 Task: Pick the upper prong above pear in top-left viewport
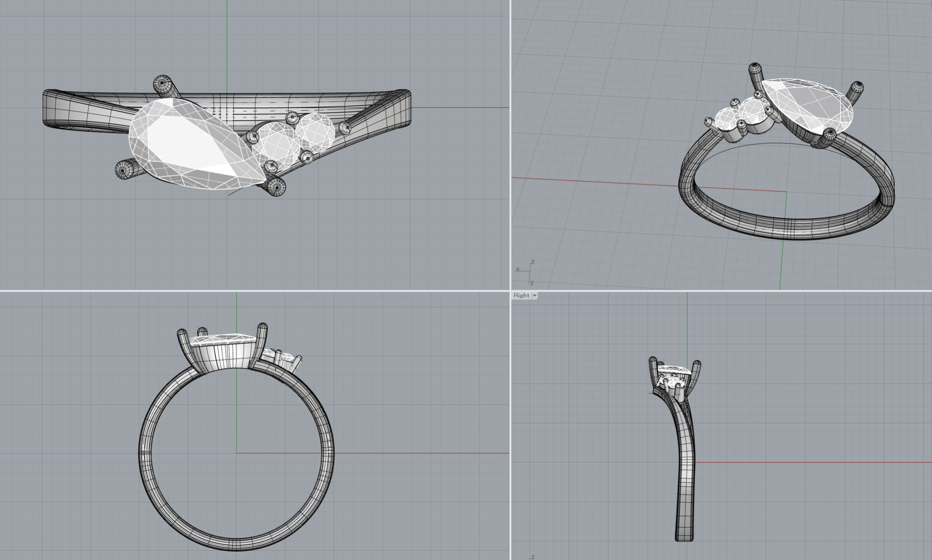[x=164, y=85]
